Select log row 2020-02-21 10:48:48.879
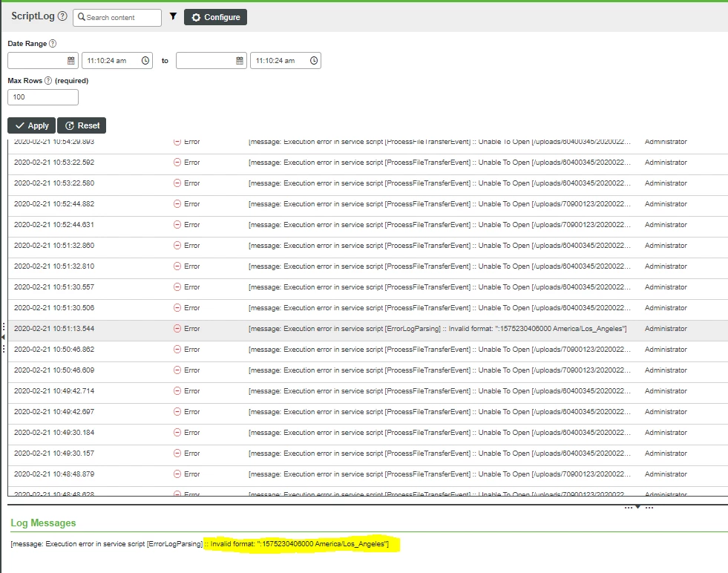This screenshot has height=573, width=728. pyautogui.click(x=368, y=474)
